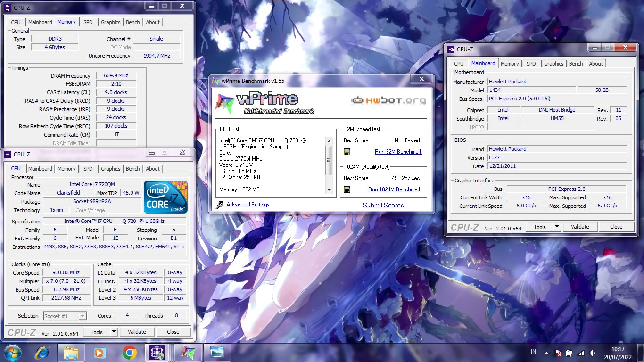Open the Socket #1 Selection combo box

click(x=65, y=316)
